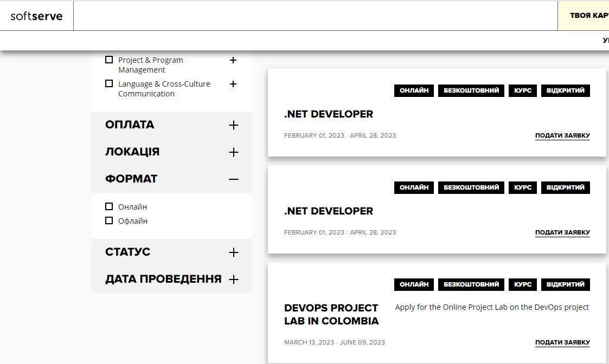609x364 pixels.
Task: Click ВІДКРИТИЙ tag on second .NET card
Action: click(x=565, y=187)
